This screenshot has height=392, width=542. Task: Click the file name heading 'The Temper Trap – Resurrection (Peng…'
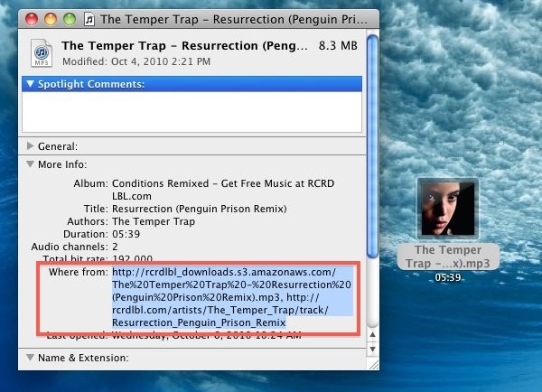184,46
